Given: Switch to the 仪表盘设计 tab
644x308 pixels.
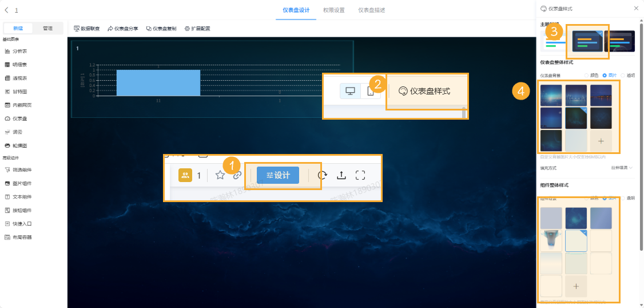Looking at the screenshot, I should [x=296, y=10].
